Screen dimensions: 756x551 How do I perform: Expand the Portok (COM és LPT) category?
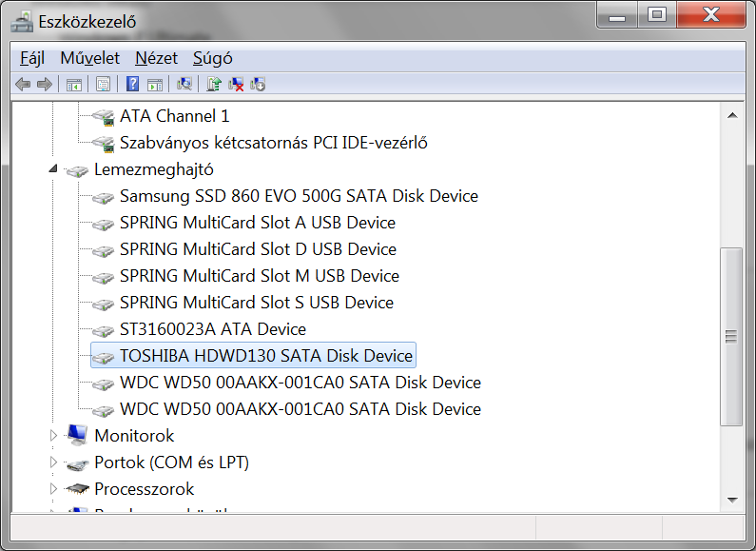pyautogui.click(x=53, y=462)
